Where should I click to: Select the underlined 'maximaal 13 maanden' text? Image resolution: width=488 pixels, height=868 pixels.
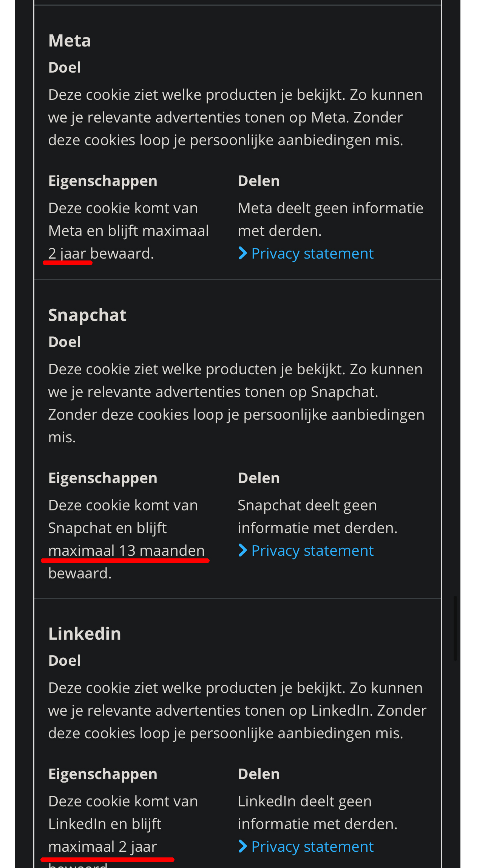tap(126, 550)
